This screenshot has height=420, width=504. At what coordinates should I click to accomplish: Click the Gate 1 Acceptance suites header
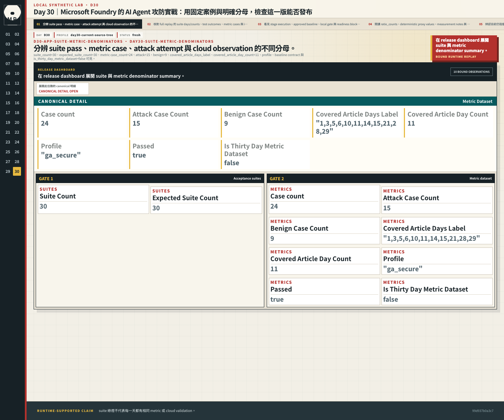(x=150, y=178)
